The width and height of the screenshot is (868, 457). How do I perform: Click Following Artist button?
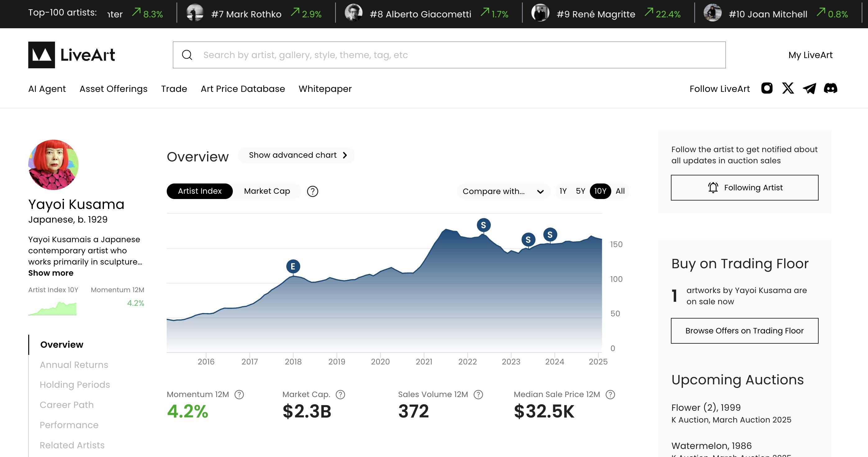click(744, 188)
